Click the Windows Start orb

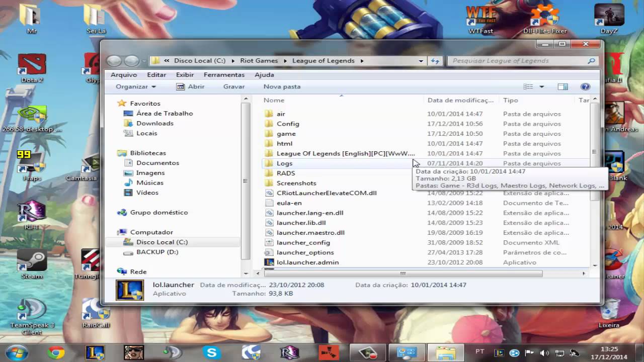tap(17, 352)
